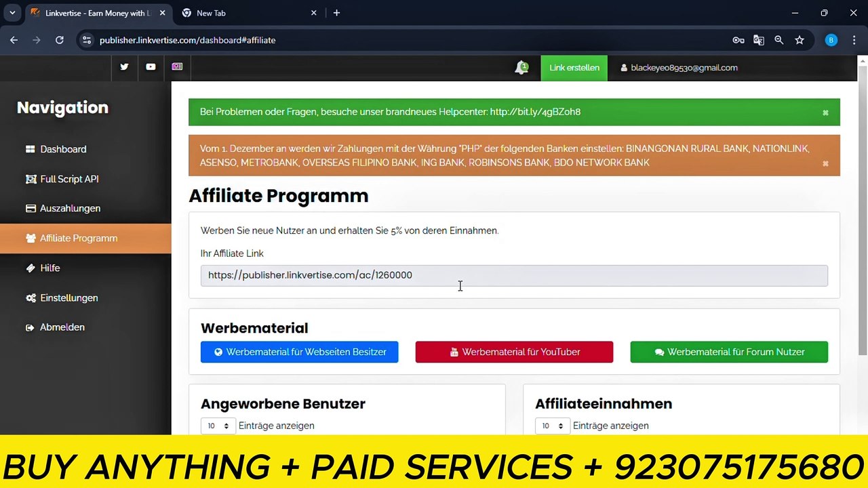Click the Linkvertise tab close icon
Viewport: 868px width, 488px height.
coord(162,13)
